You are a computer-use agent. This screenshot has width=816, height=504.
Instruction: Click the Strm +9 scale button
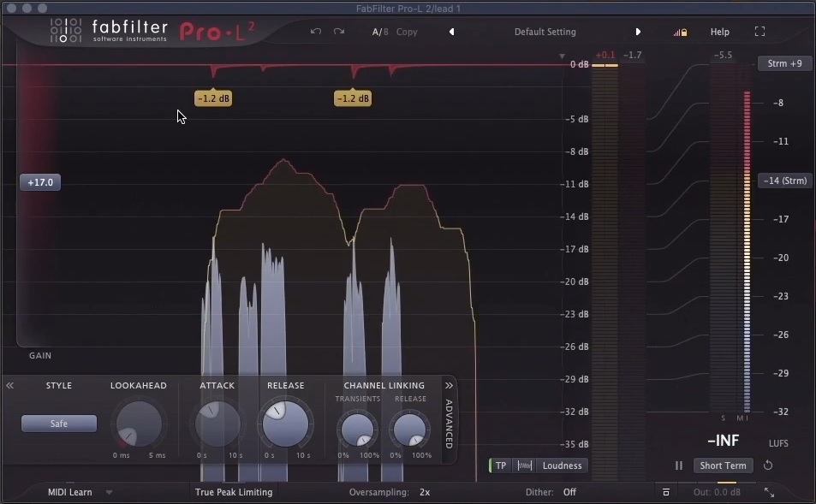click(x=784, y=63)
